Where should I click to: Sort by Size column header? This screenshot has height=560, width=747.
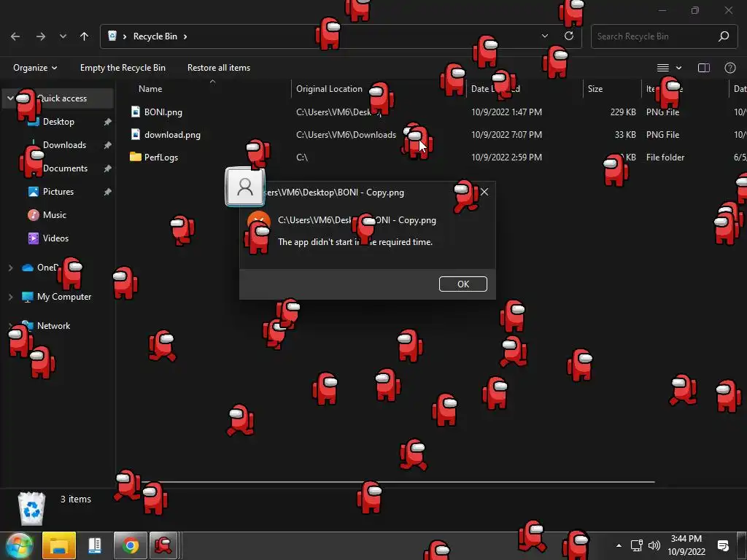click(595, 88)
